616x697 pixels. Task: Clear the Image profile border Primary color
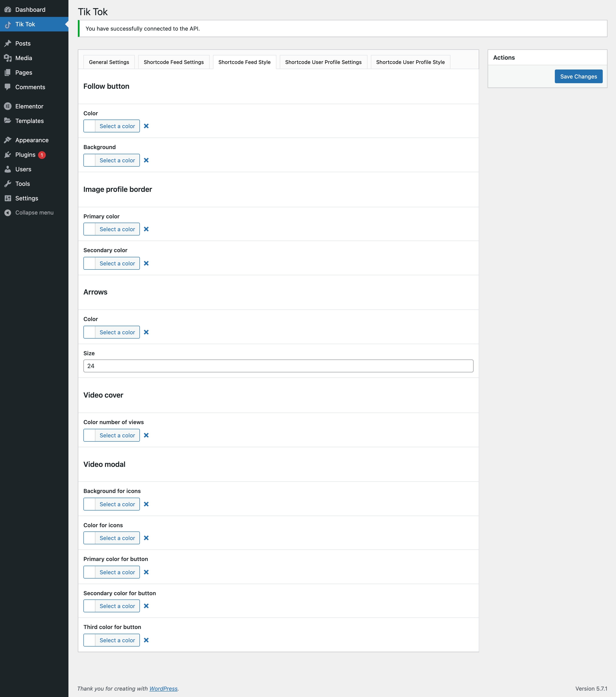coord(146,229)
